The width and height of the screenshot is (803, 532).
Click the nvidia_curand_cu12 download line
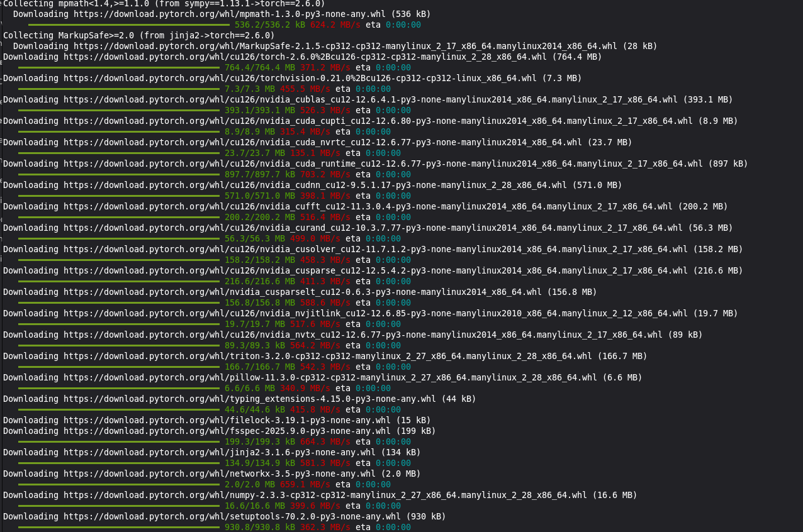point(368,228)
